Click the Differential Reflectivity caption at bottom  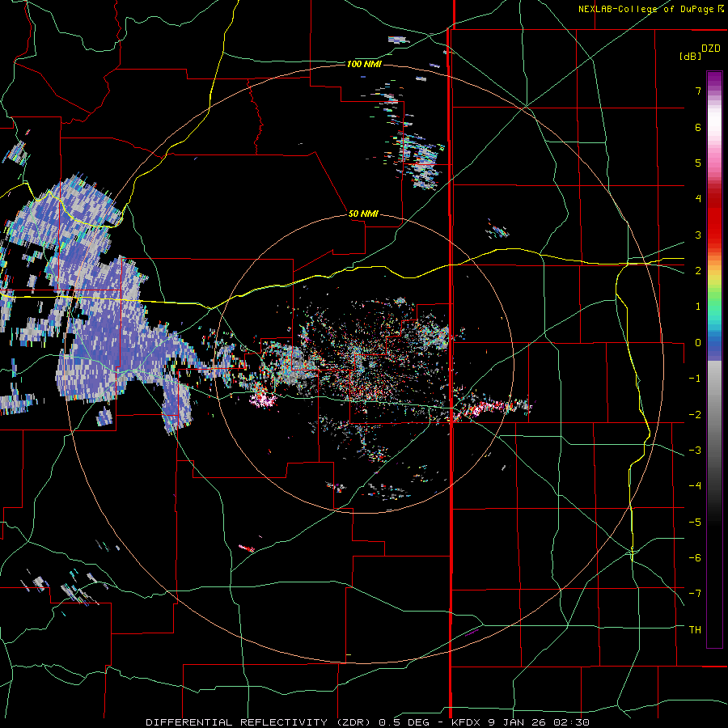368,722
